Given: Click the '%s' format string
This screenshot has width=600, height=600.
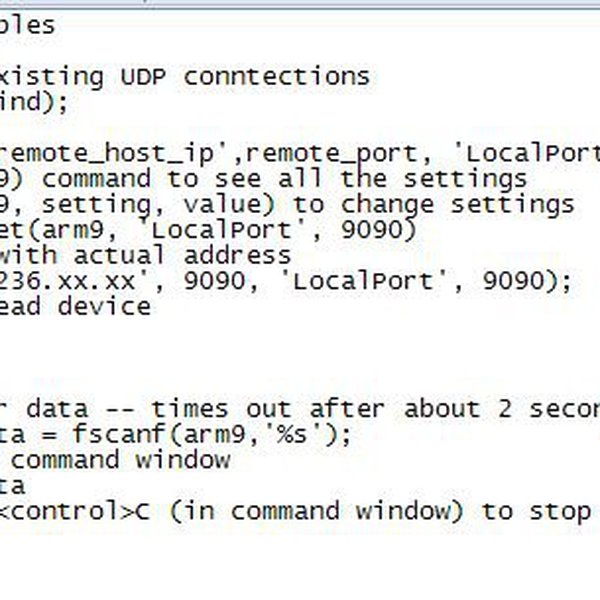Looking at the screenshot, I should [292, 434].
